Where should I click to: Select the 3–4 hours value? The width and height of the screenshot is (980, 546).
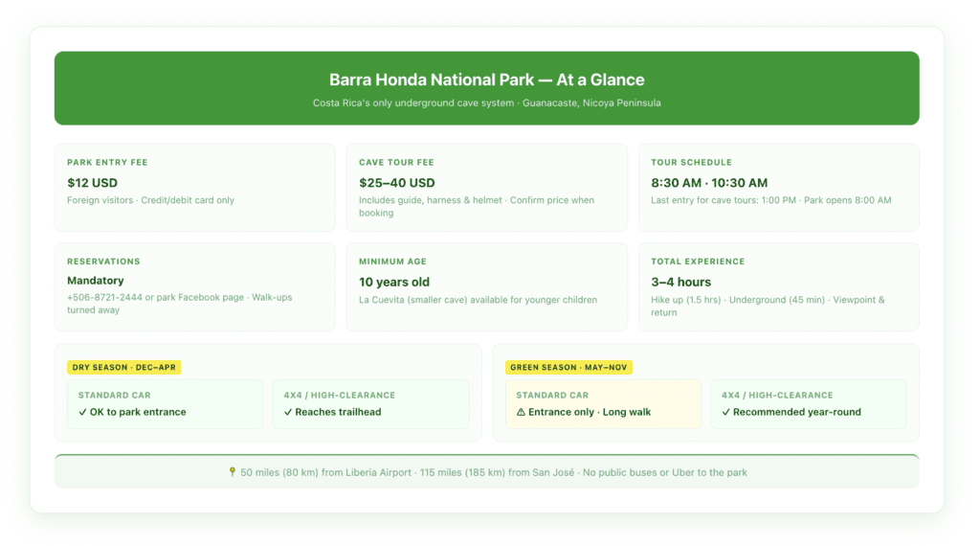681,282
